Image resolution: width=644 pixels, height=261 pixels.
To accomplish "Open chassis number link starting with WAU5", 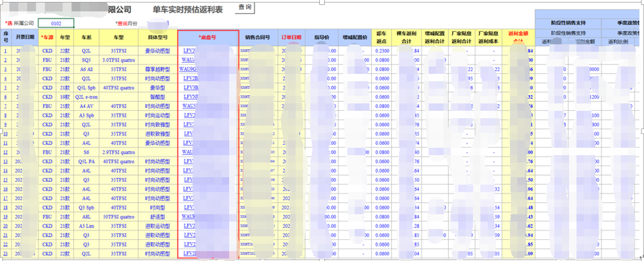I will click(x=189, y=106).
